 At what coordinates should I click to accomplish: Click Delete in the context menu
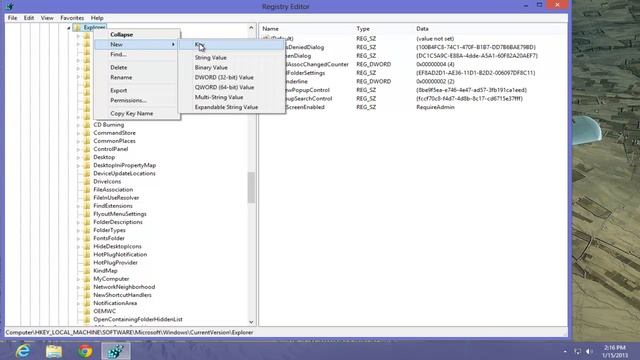[137, 67]
